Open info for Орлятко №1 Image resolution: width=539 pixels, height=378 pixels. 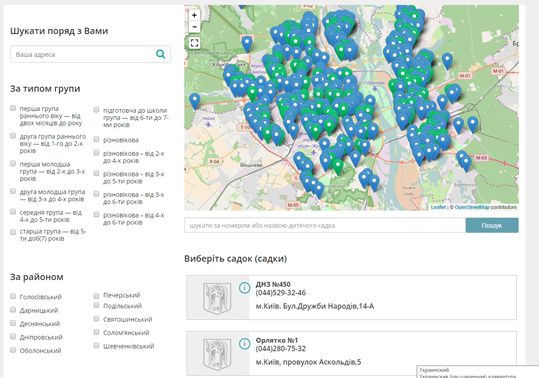pos(244,343)
